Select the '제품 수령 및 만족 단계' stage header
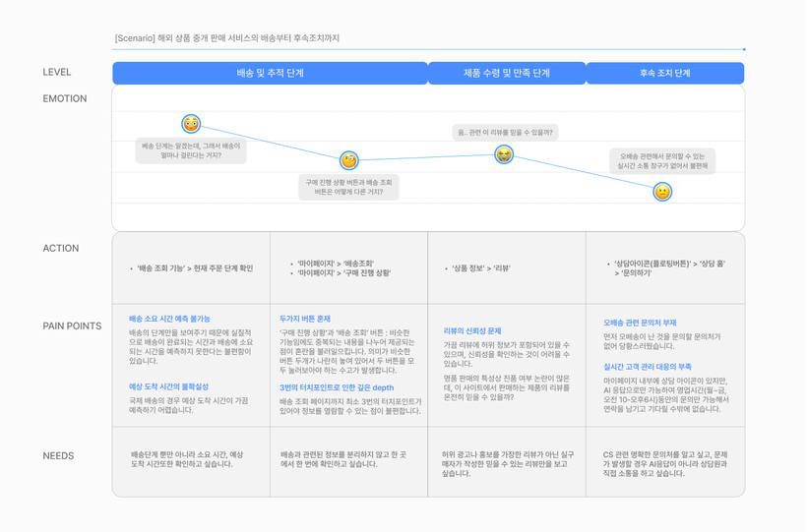 pos(507,73)
